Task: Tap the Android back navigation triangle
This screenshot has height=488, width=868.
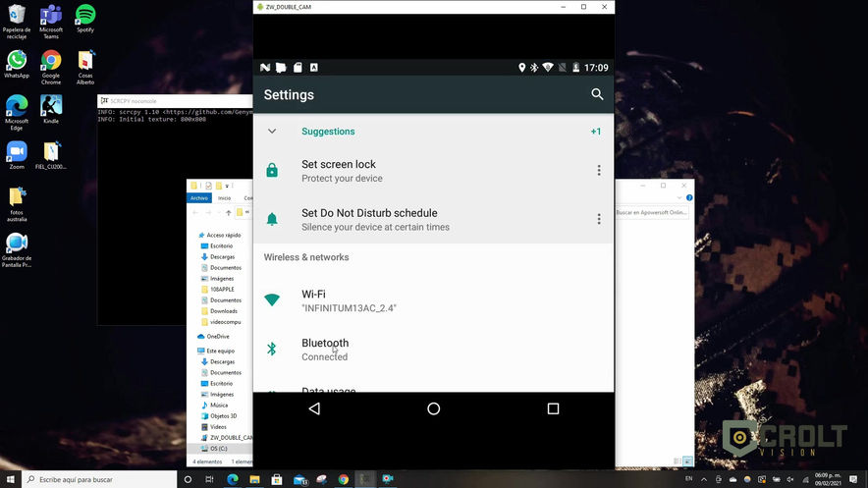Action: click(314, 408)
